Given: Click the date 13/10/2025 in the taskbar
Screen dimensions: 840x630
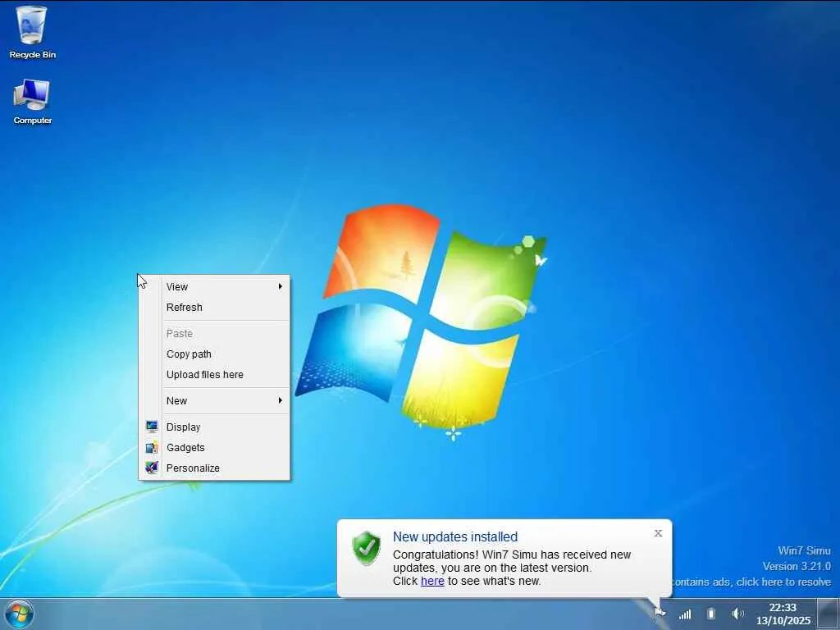Looking at the screenshot, I should pyautogui.click(x=783, y=621).
